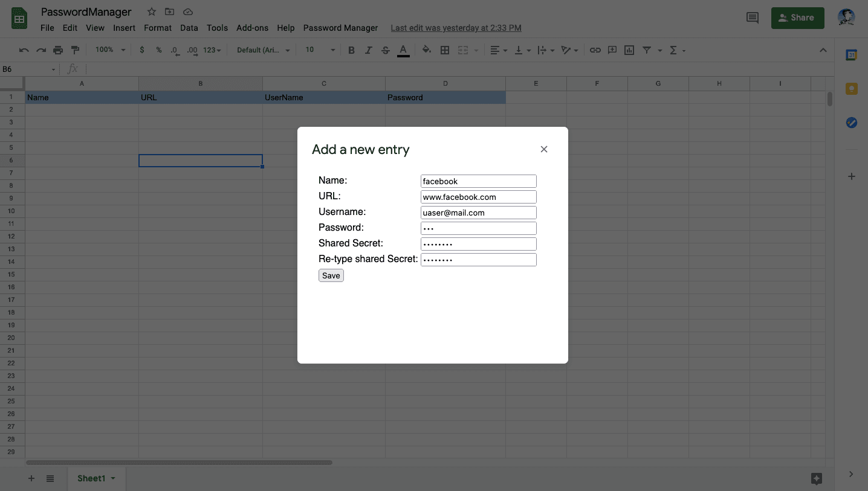Toggle italic formatting
868x491 pixels.
pyautogui.click(x=368, y=50)
